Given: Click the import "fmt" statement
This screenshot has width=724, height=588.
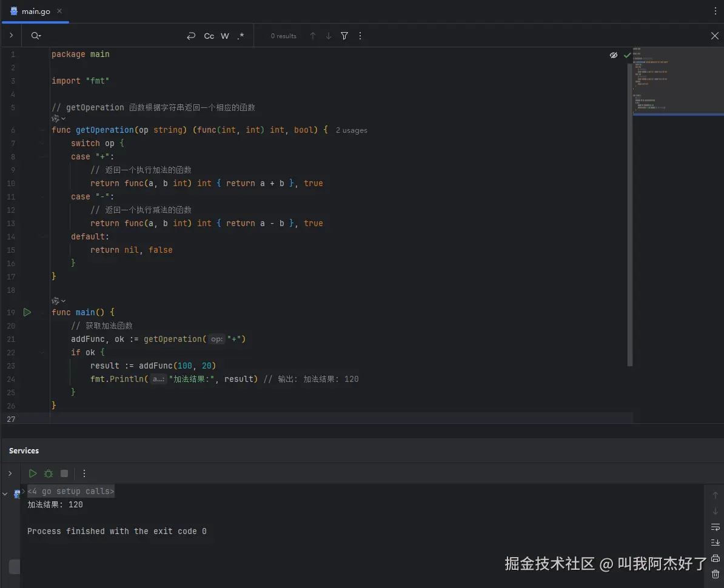Looking at the screenshot, I should pos(80,81).
